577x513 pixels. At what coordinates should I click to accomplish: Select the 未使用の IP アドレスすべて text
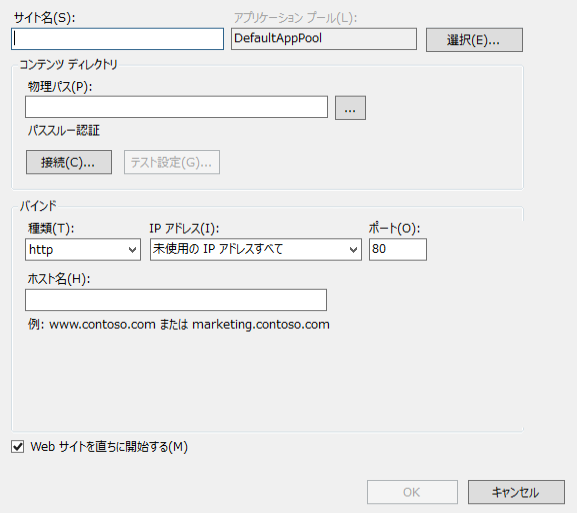coord(218,249)
